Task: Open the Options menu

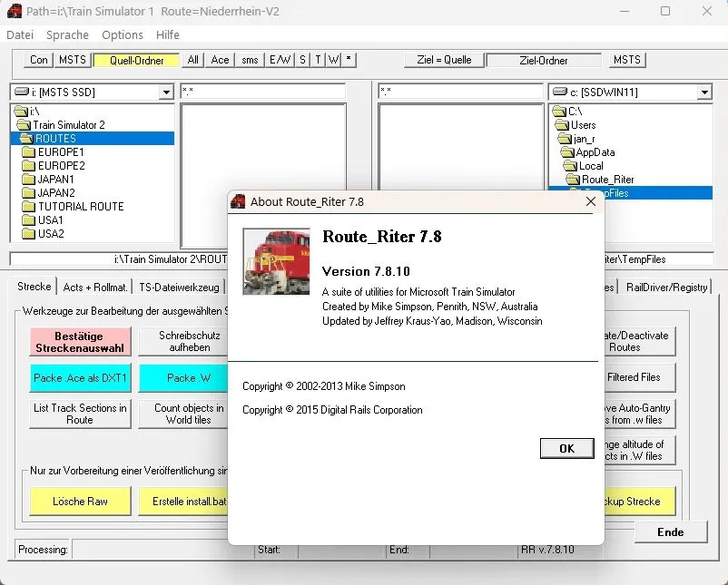Action: click(123, 34)
